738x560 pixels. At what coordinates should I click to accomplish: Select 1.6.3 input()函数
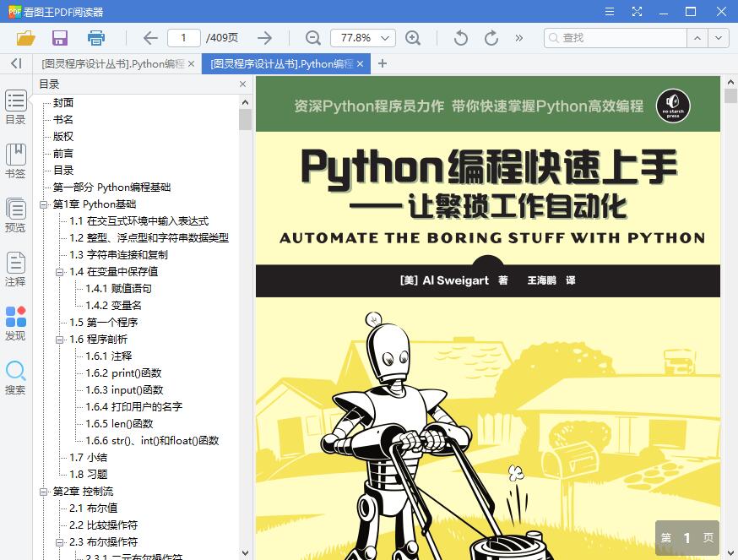pos(124,390)
